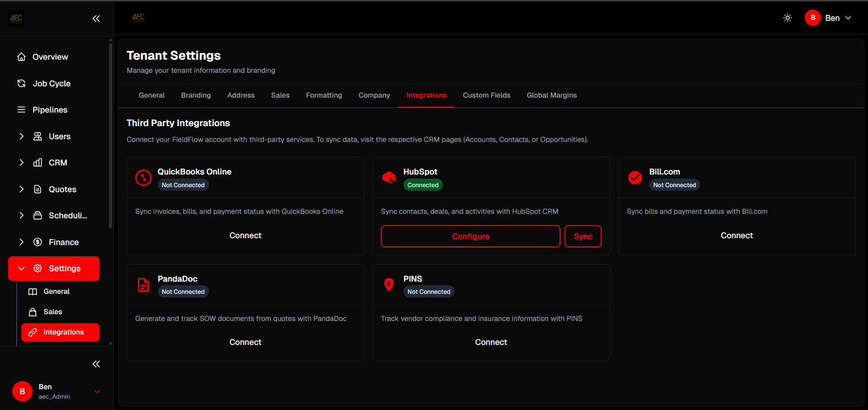This screenshot has height=410, width=868.
Task: Connect Bill.com integration
Action: tap(737, 236)
